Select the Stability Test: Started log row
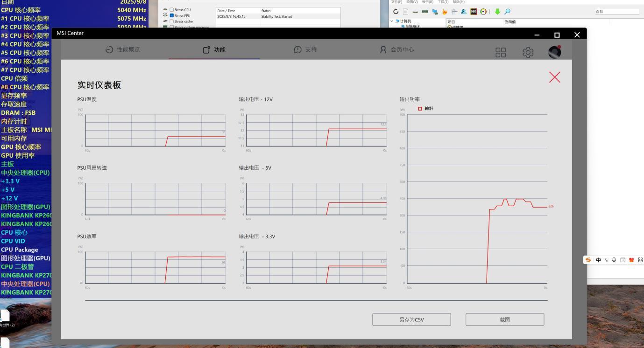Image resolution: width=644 pixels, height=348 pixels. point(278,16)
